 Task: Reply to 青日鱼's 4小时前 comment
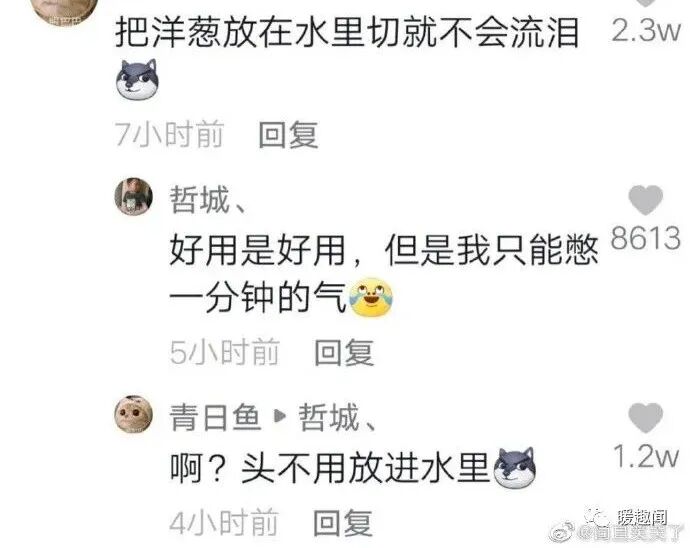(x=343, y=523)
